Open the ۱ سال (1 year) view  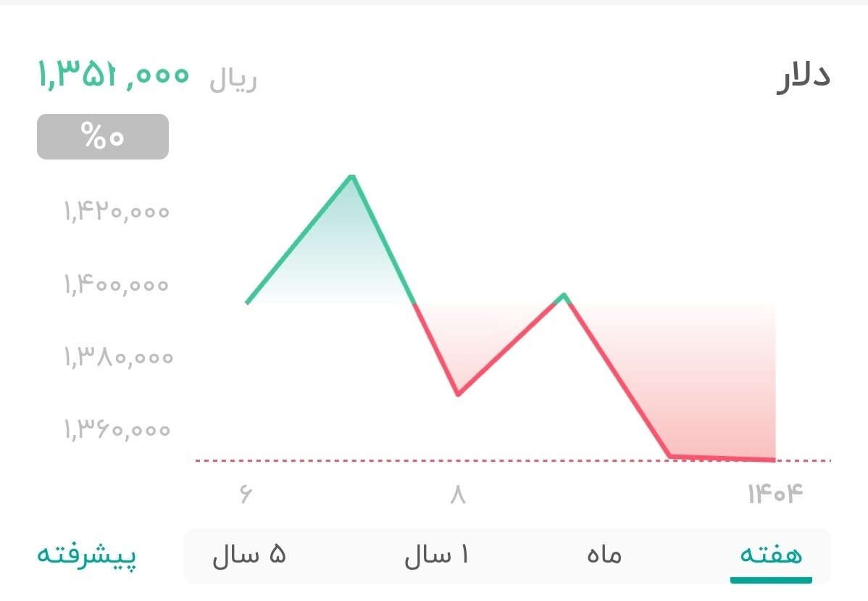click(x=438, y=555)
